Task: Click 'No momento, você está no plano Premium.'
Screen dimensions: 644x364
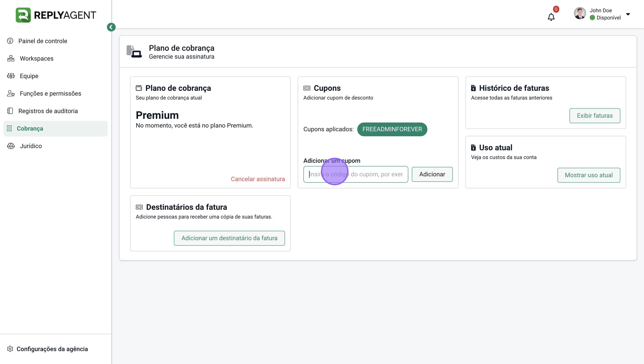Action: (194, 126)
